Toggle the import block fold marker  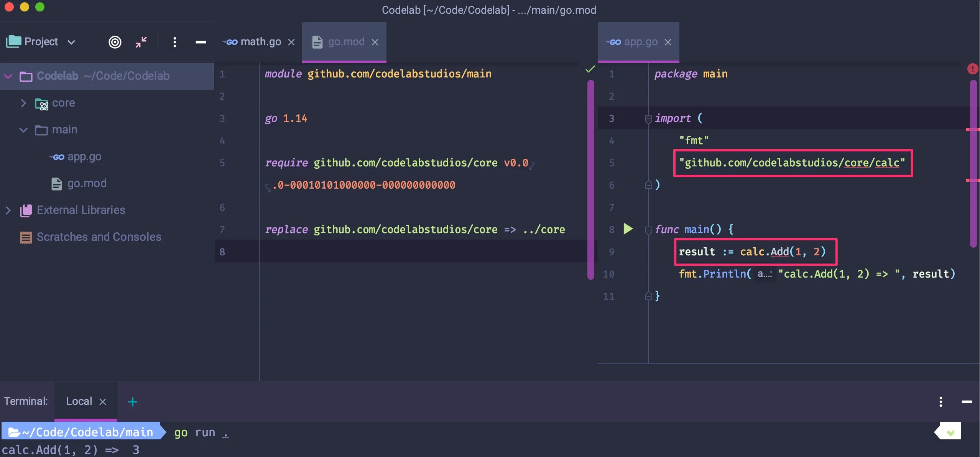point(648,119)
